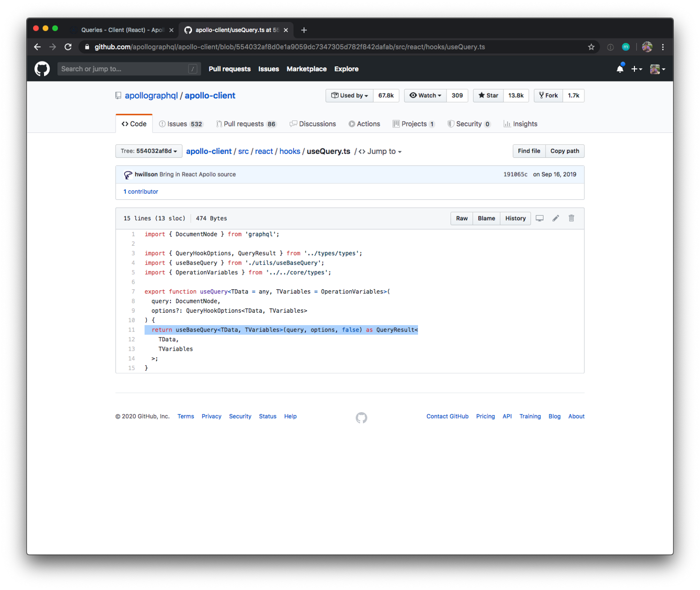Viewport: 700px width, 590px height.
Task: Click the Find file button
Action: tap(529, 151)
